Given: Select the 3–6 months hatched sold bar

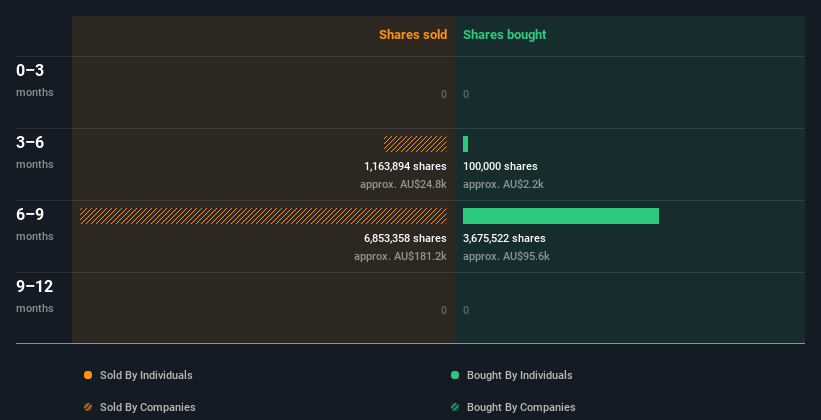Looking at the screenshot, I should [x=415, y=144].
